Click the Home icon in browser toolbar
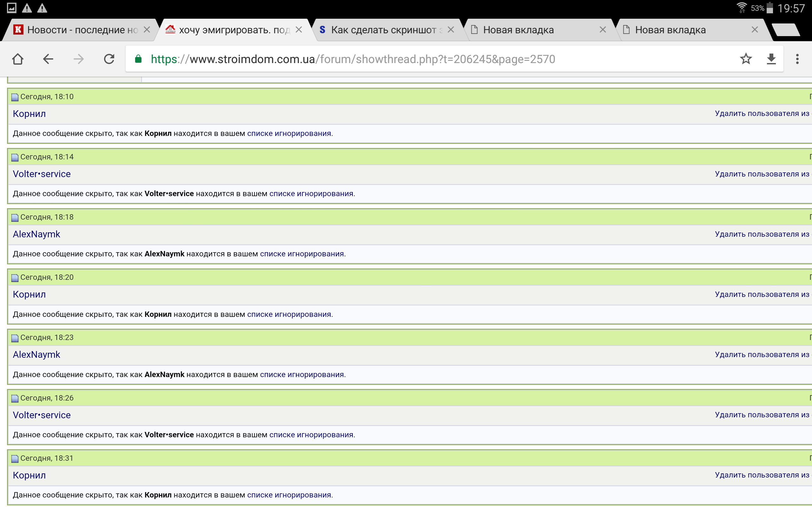Viewport: 812px width, 507px height. [x=18, y=59]
